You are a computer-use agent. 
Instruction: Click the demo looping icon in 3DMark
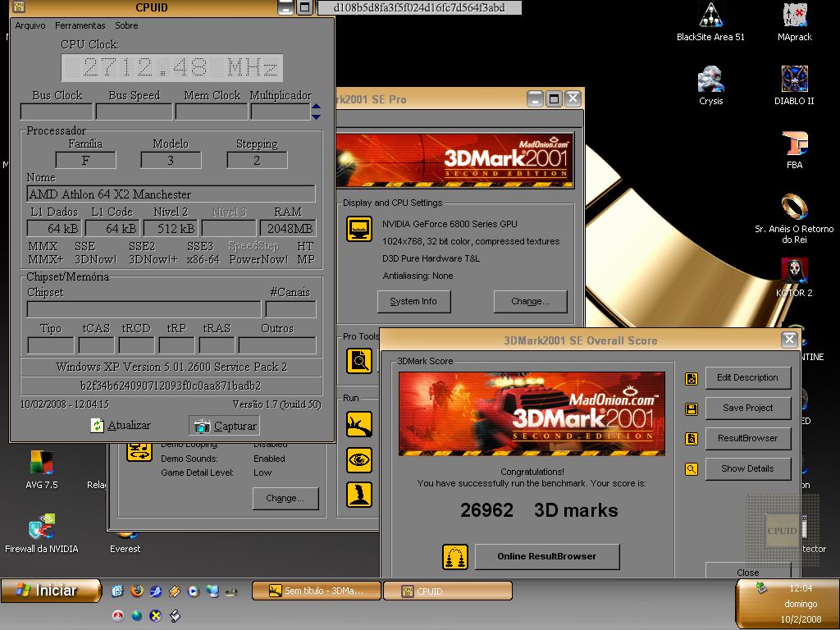coord(139,451)
